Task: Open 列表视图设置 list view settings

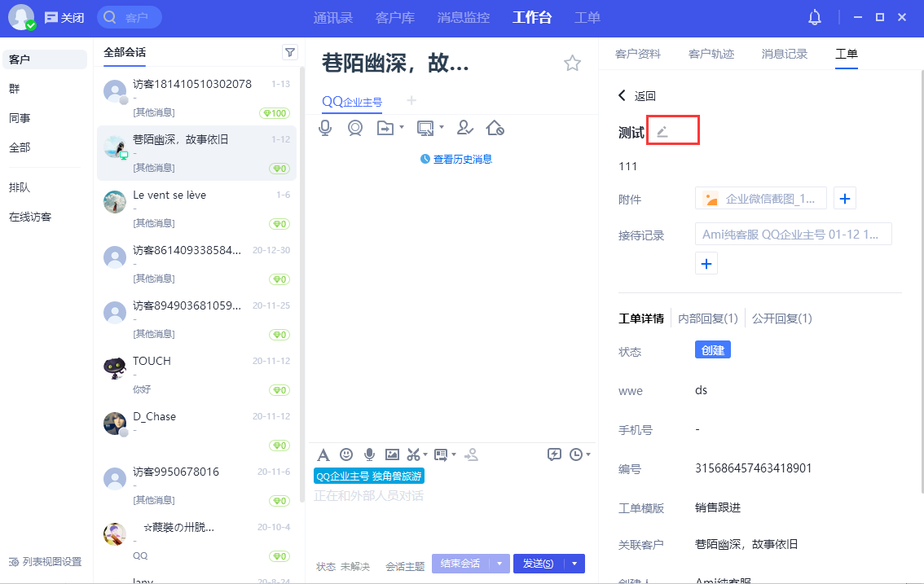Action: click(x=46, y=562)
